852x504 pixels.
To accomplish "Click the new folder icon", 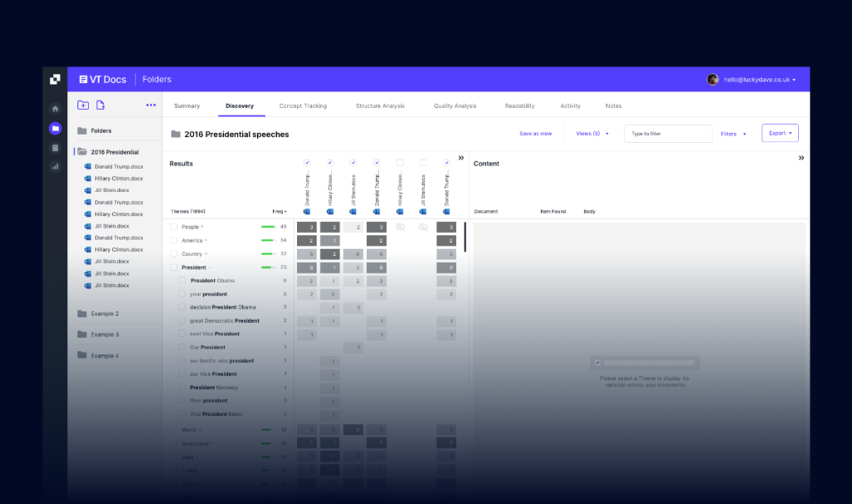I will coord(83,105).
